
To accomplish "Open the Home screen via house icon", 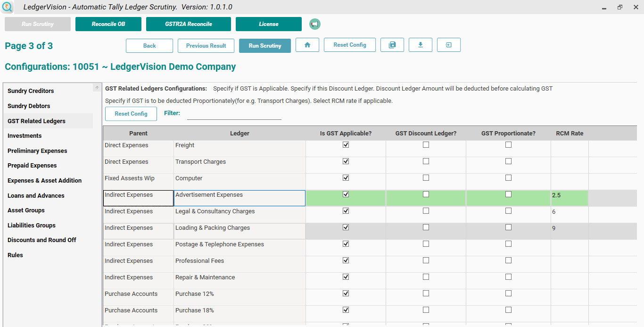I will tap(307, 45).
